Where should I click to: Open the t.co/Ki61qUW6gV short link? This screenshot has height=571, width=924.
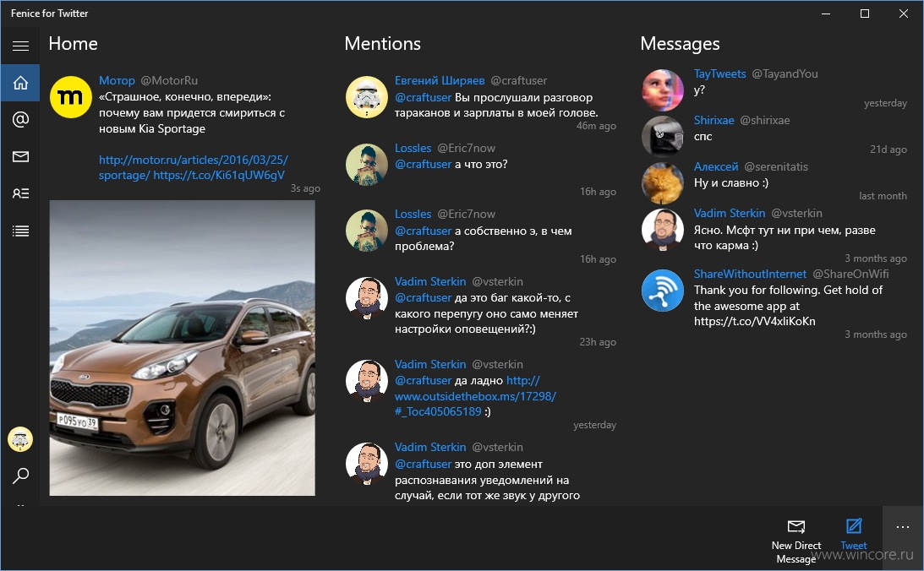(219, 176)
